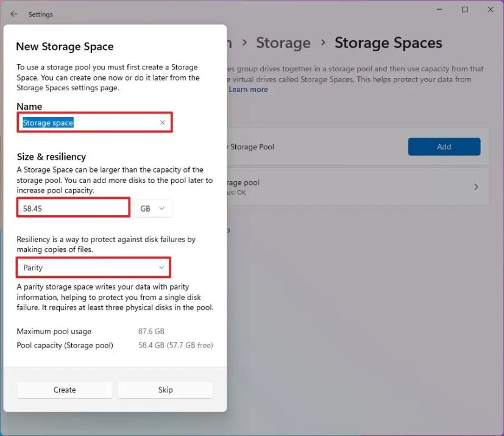
Task: Click the Pool capacity value text
Action: click(x=176, y=346)
